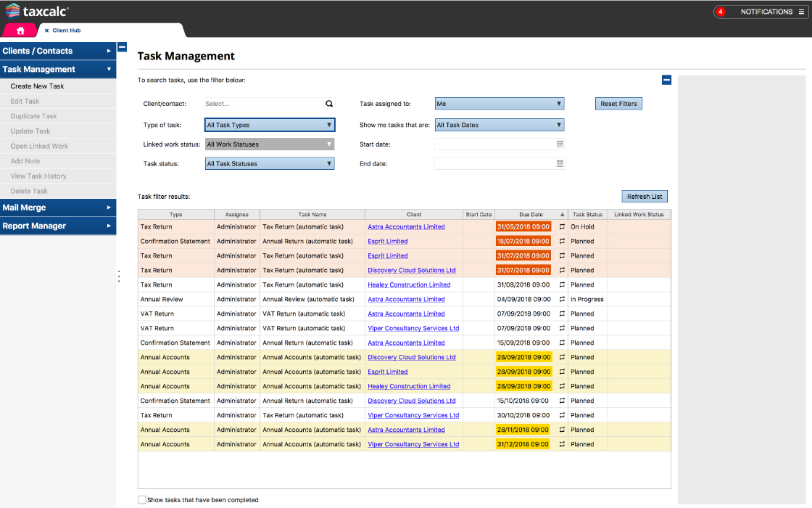Go to the home tab icon

20,30
